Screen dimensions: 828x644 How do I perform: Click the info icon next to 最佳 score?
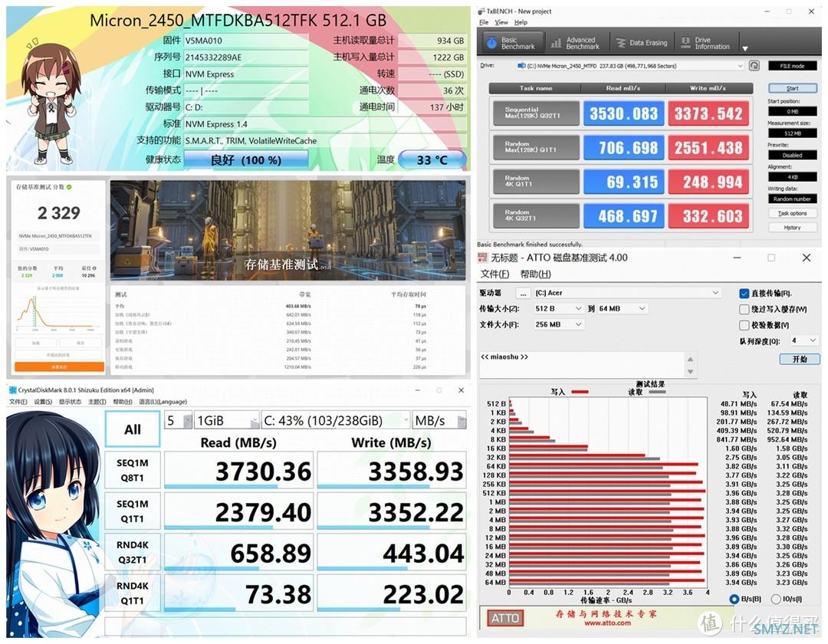tap(94, 268)
